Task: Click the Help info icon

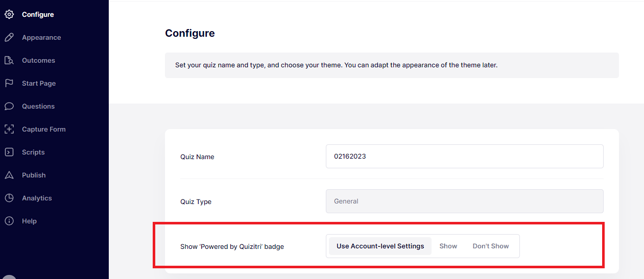Action: [x=9, y=221]
